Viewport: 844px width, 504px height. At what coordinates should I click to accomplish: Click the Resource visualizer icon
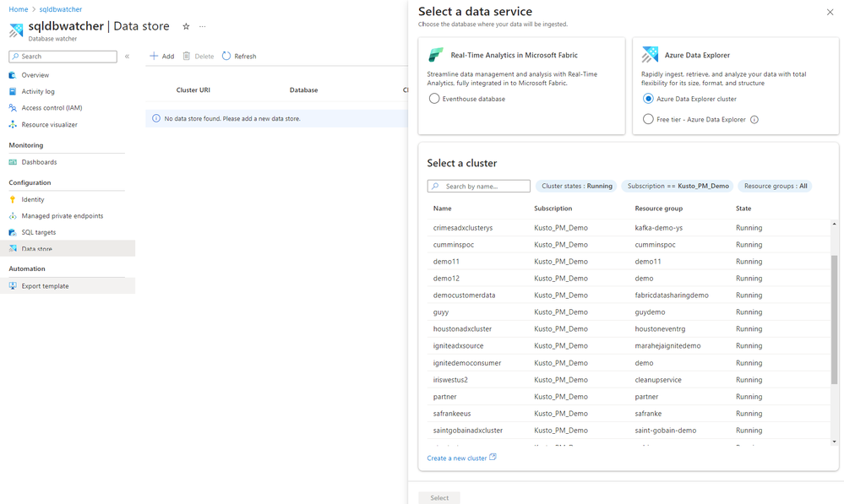[x=13, y=125]
